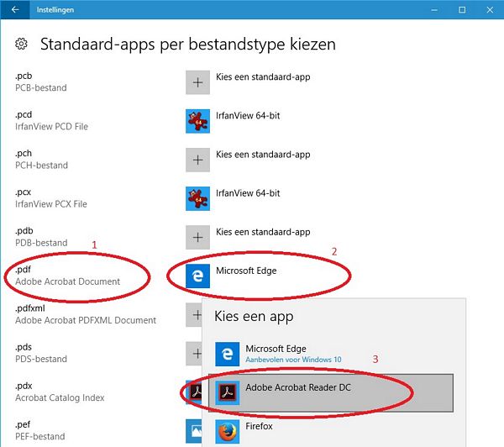The width and height of the screenshot is (504, 447).
Task: Click the .pch extension label
Action: coord(24,154)
